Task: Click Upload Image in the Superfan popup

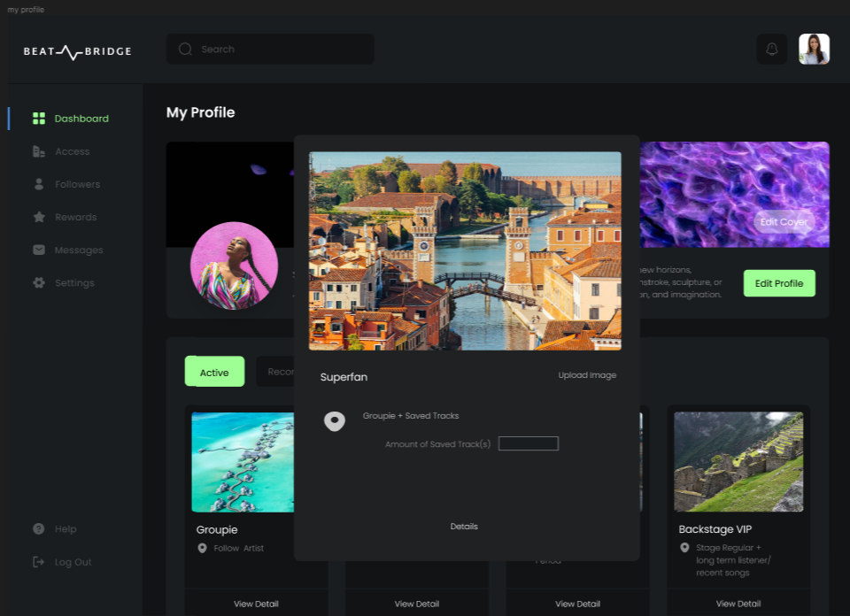Action: pos(587,375)
